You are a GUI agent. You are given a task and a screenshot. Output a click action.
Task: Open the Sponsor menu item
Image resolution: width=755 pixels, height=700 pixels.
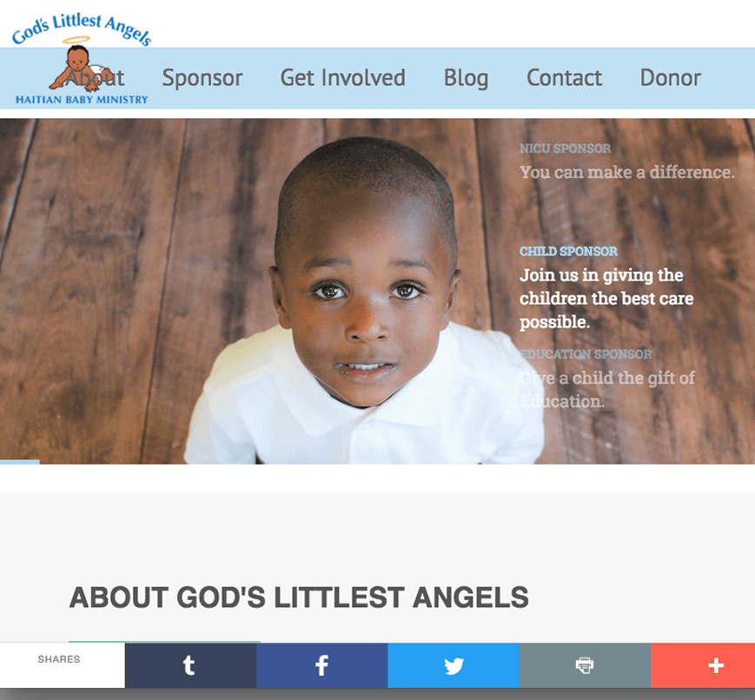[x=202, y=78]
